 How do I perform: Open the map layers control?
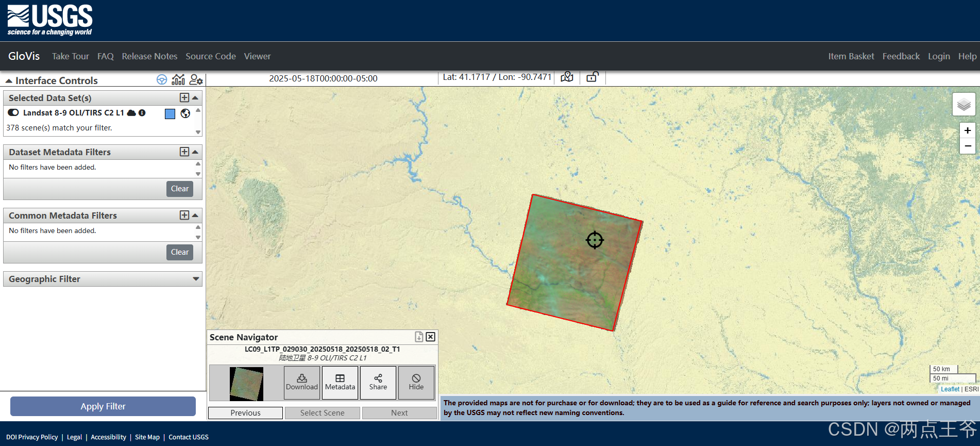(x=964, y=105)
